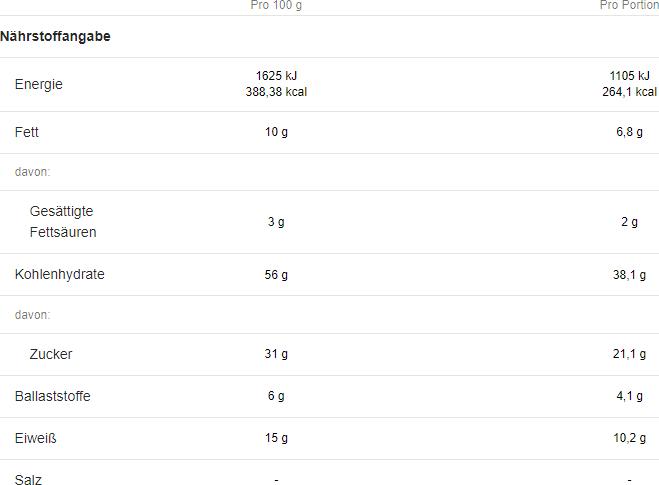Click the Nährstoffangabe heading
Screen dimensions: 659x485
pos(55,37)
